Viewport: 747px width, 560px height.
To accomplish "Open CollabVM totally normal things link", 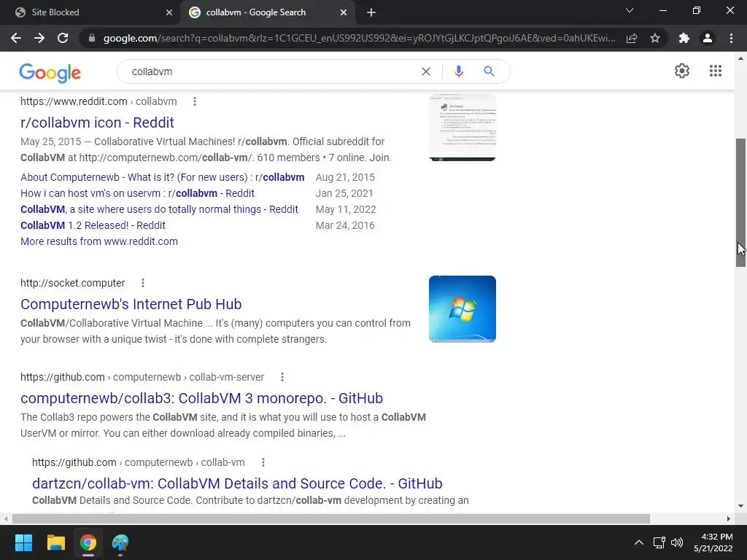I will click(159, 209).
